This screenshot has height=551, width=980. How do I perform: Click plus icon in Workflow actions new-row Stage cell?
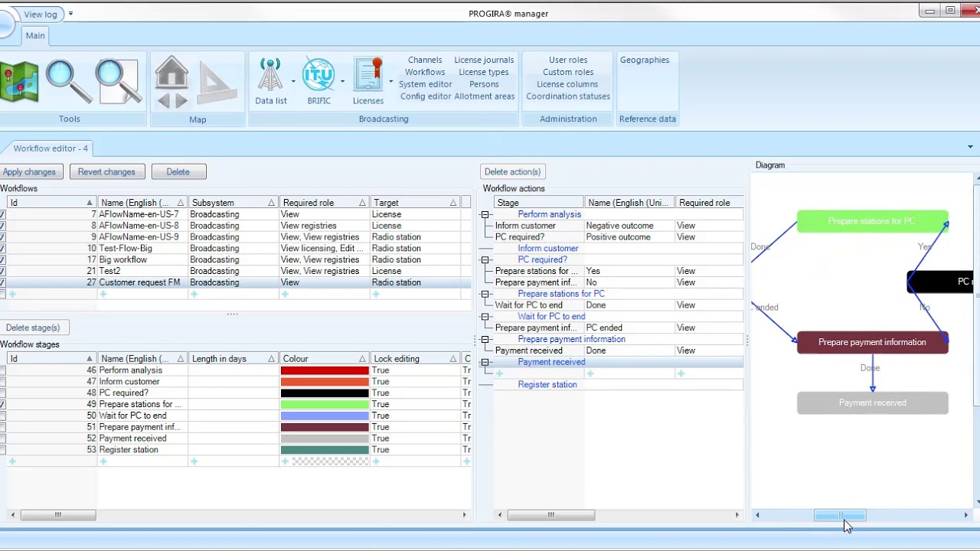coord(499,373)
